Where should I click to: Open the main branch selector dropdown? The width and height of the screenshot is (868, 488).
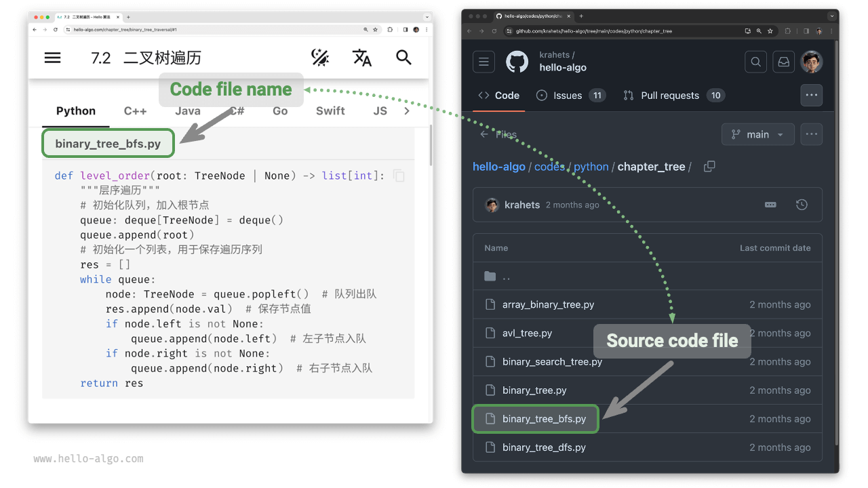pyautogui.click(x=757, y=134)
